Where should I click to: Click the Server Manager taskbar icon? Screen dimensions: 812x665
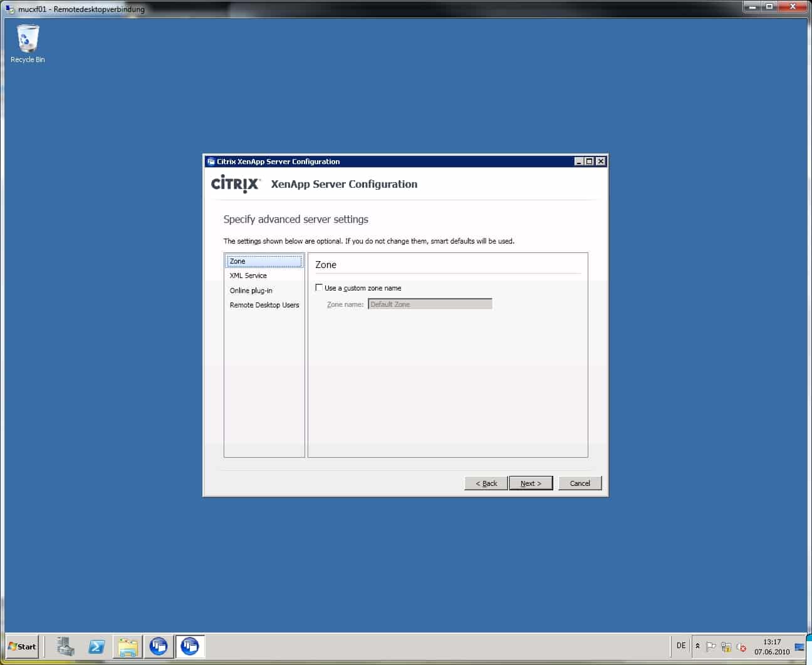coord(65,646)
